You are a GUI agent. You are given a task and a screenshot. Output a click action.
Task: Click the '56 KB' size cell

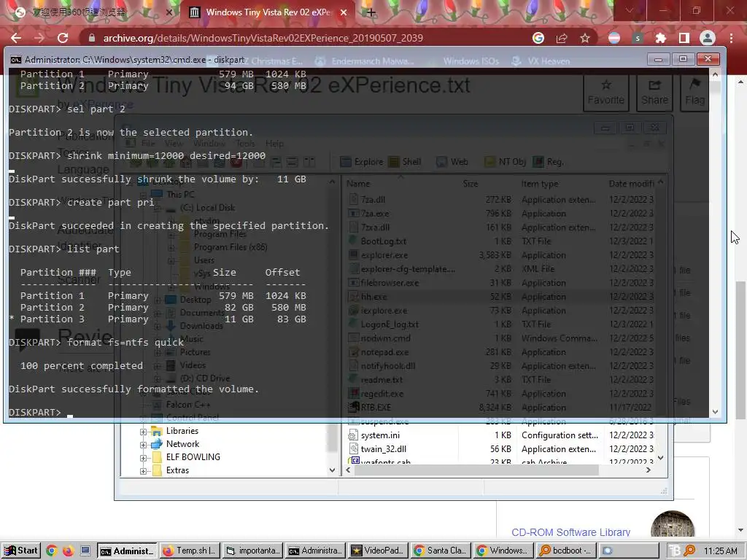[500, 449]
